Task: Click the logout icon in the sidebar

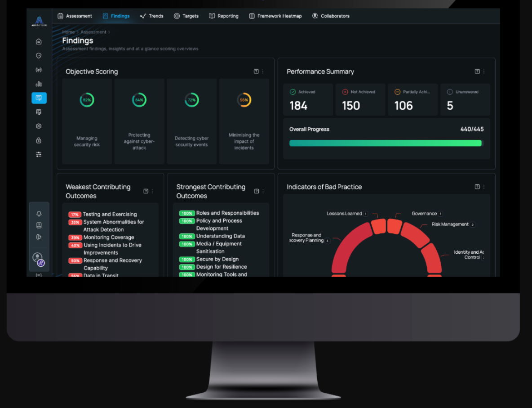Action: 39,237
